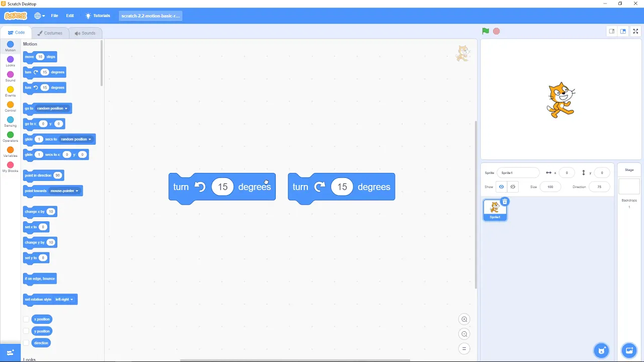Switch to large stage layout
Viewport: 644px width, 362px height.
pos(623,31)
